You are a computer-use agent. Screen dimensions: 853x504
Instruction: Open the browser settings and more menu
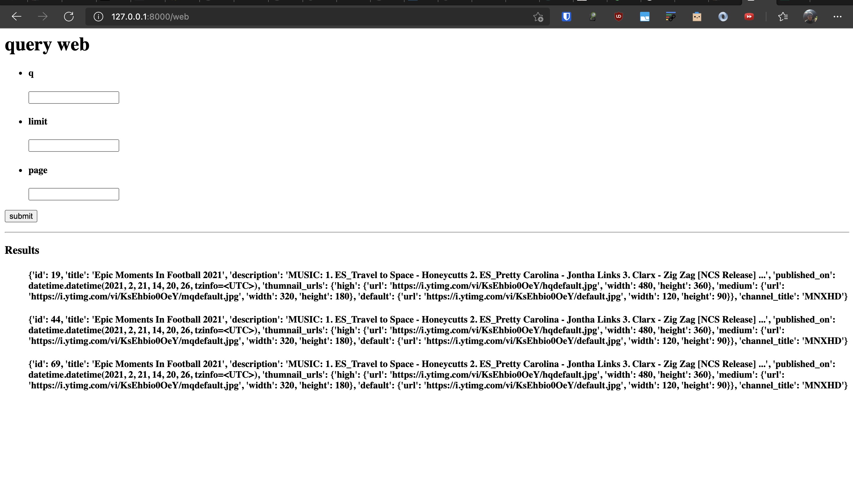[x=837, y=17]
